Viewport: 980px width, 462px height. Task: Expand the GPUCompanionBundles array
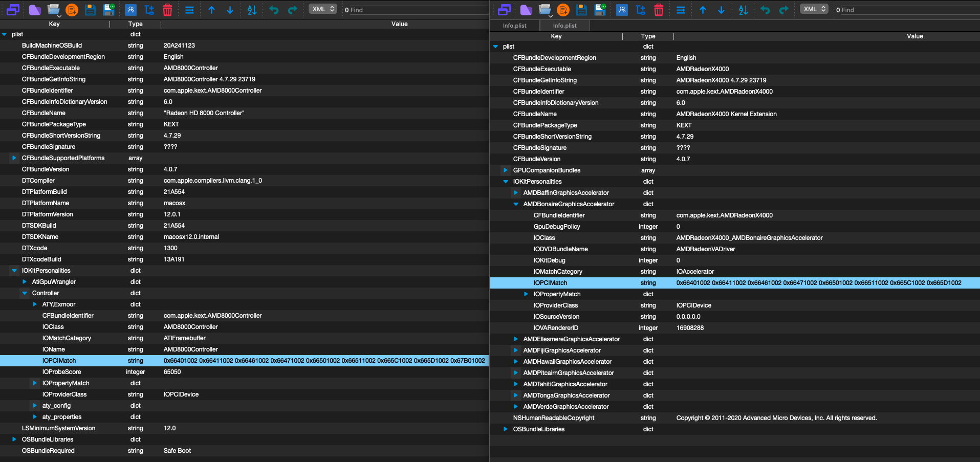(x=506, y=170)
